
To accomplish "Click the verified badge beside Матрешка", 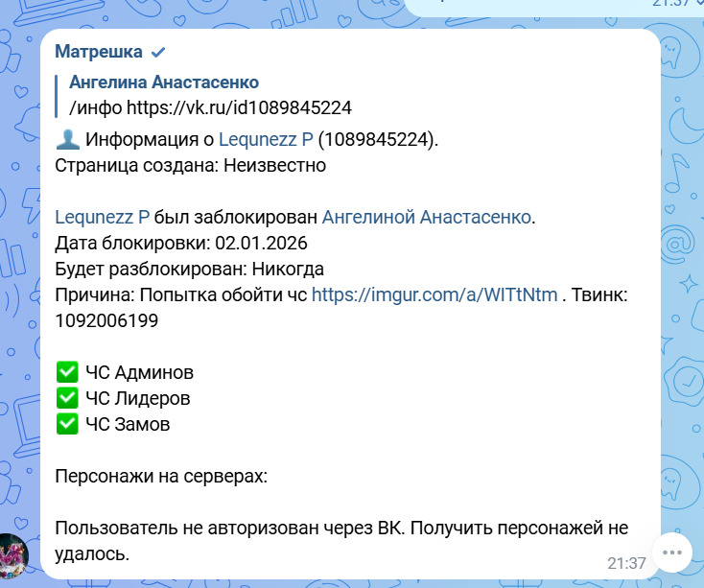I will coord(159,52).
